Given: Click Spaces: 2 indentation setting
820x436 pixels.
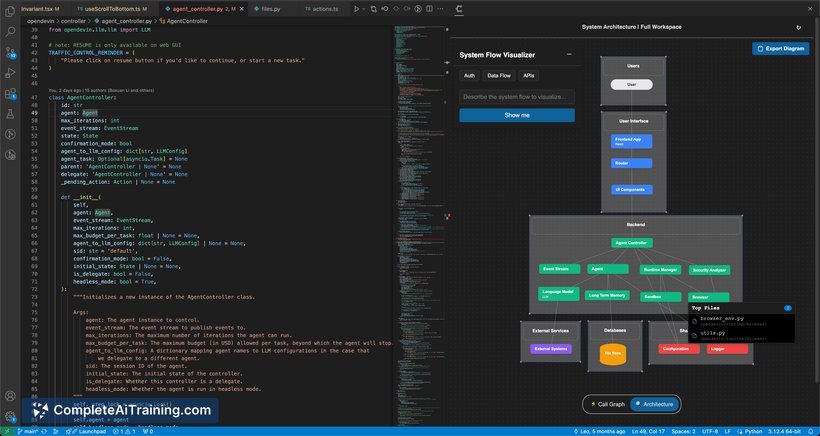Looking at the screenshot, I should click(x=682, y=431).
